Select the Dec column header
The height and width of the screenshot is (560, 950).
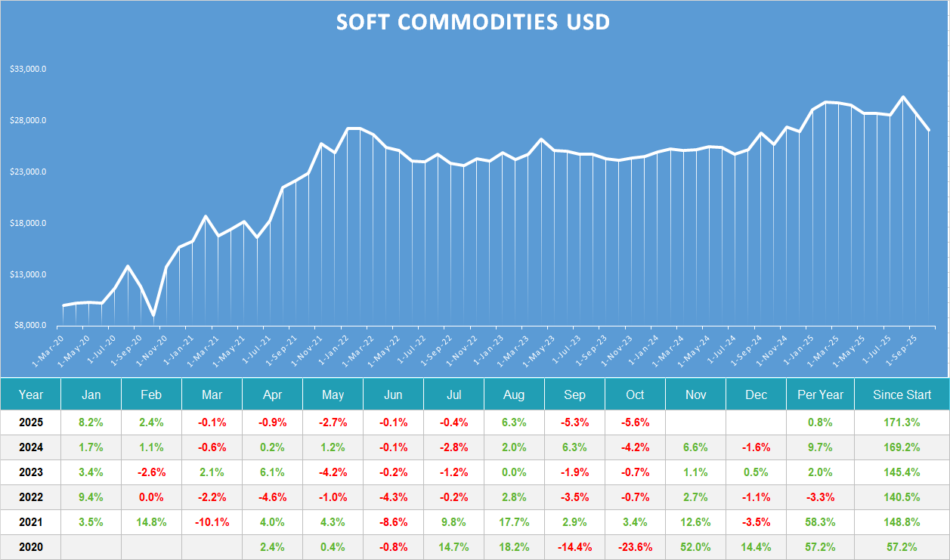tap(756, 394)
